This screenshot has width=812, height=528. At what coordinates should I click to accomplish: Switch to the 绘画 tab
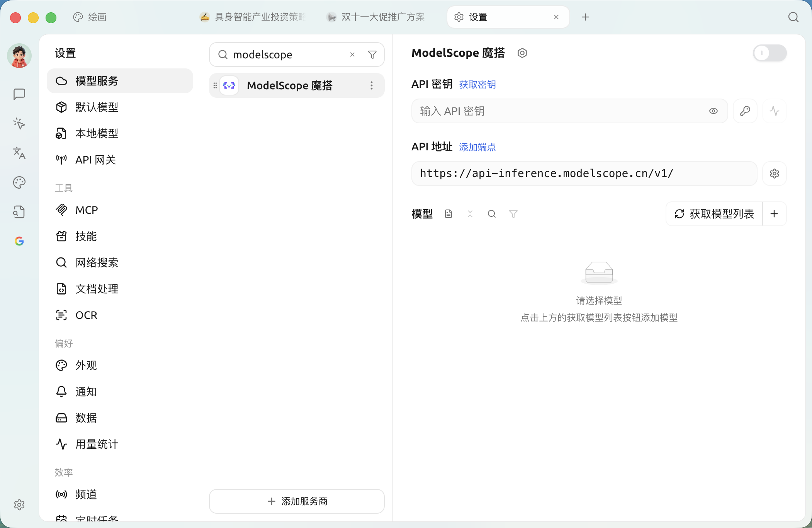point(90,17)
